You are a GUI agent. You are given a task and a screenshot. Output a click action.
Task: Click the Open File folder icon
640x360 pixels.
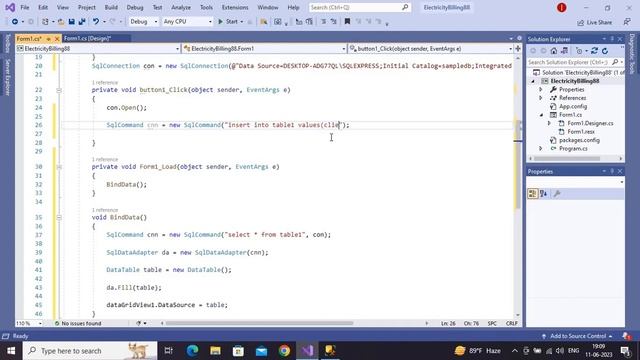point(61,22)
